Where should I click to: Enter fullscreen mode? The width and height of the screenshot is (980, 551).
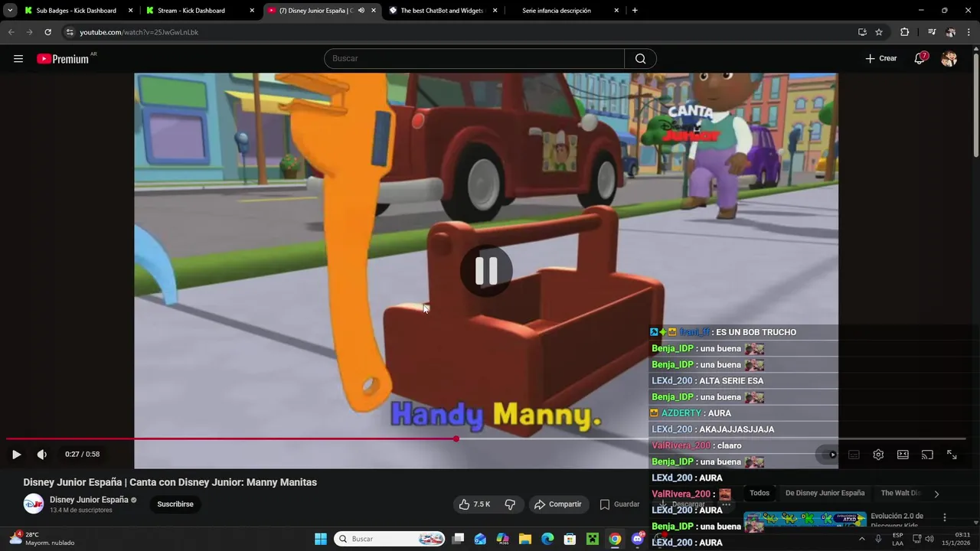952,455
